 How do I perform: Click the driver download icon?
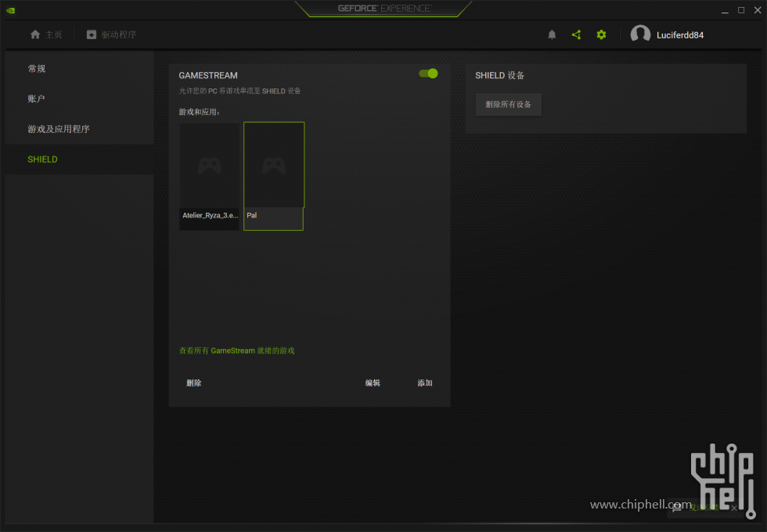92,34
